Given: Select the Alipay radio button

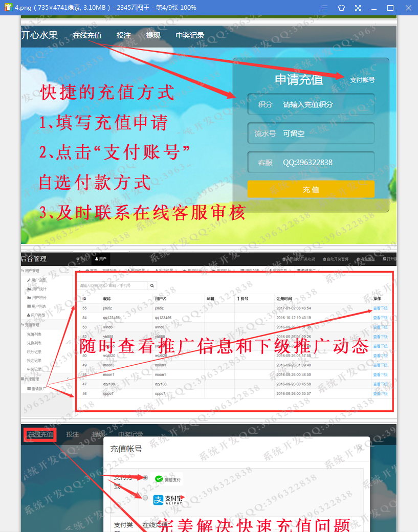Looking at the screenshot, I should tap(145, 498).
